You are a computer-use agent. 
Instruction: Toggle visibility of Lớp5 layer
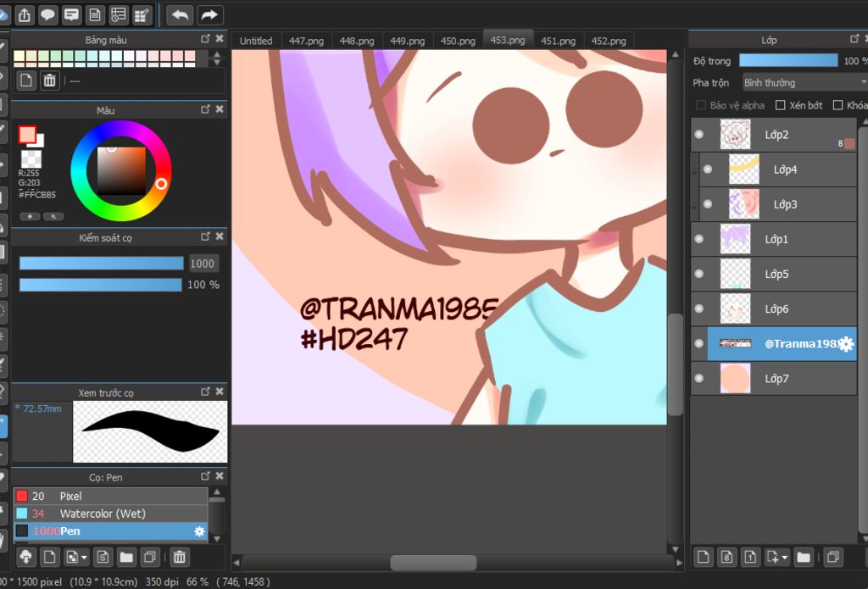click(698, 274)
